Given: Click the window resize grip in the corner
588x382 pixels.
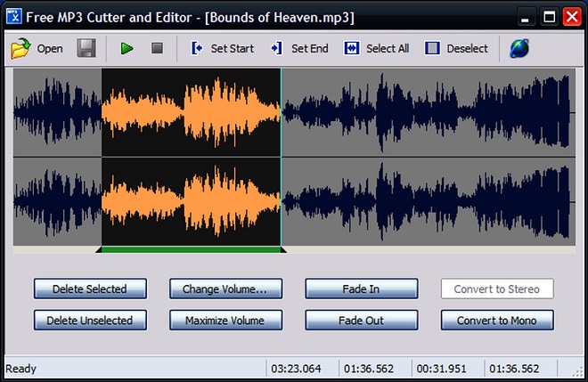Looking at the screenshot, I should [577, 371].
